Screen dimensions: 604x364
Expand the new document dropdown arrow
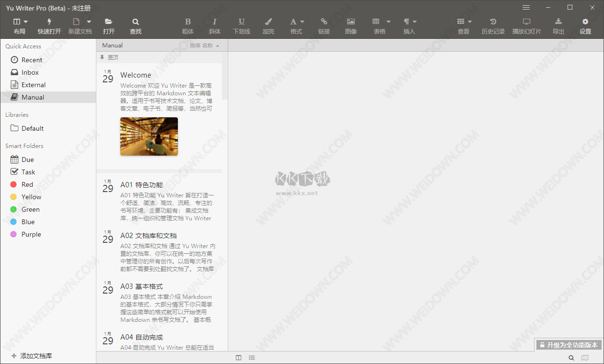(89, 22)
